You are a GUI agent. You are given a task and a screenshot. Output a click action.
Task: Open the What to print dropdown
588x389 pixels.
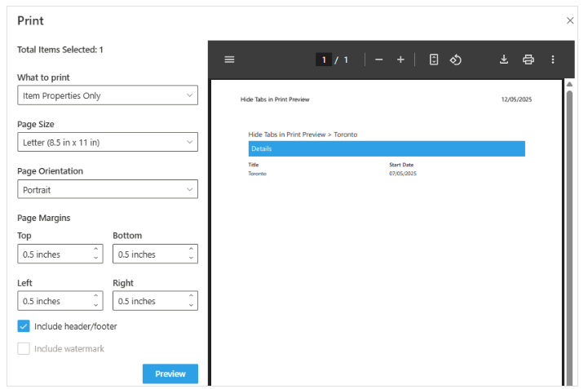[108, 95]
